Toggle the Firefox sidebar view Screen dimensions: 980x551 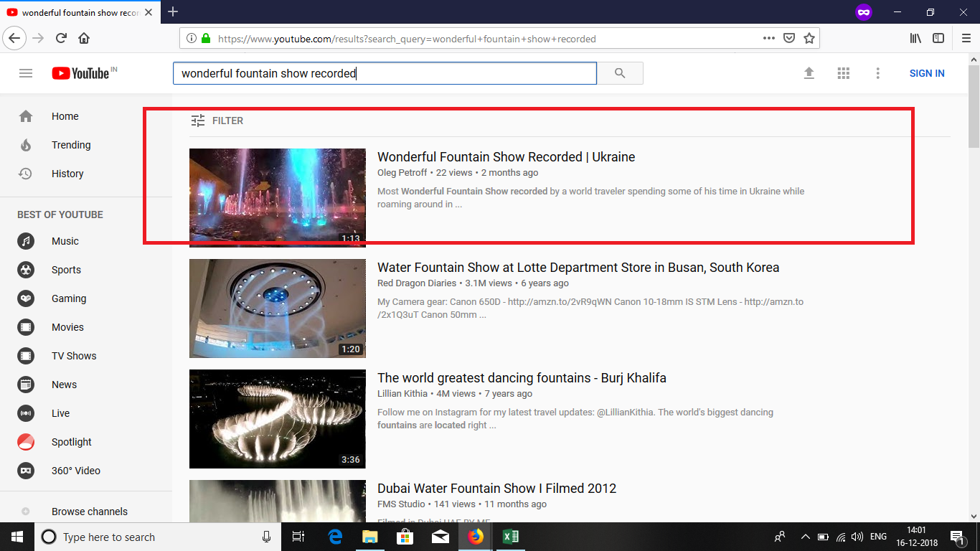(x=938, y=39)
